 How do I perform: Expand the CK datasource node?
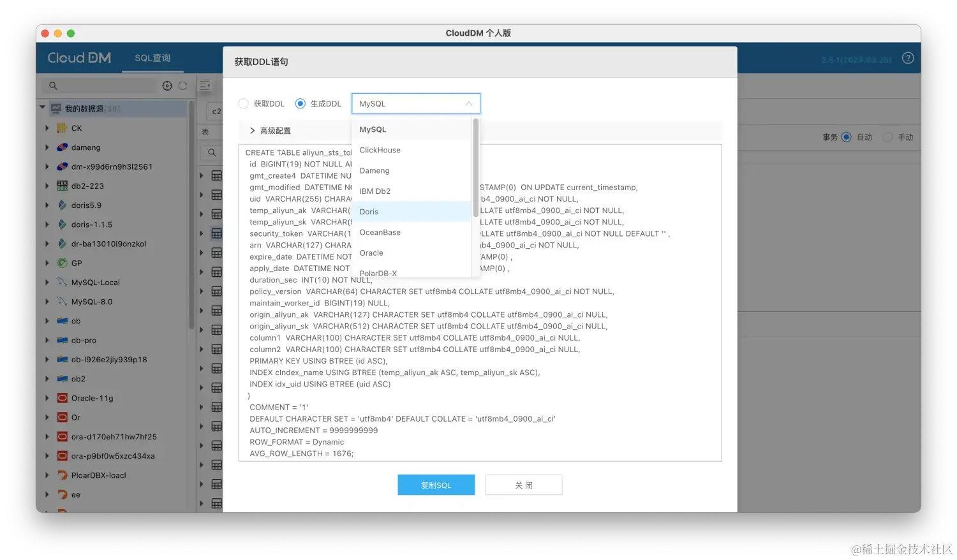[47, 128]
